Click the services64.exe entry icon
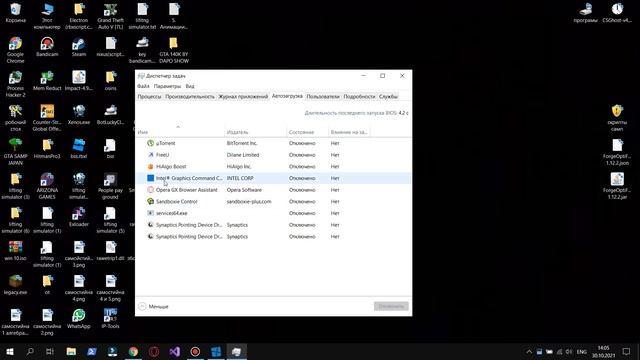 (x=151, y=213)
